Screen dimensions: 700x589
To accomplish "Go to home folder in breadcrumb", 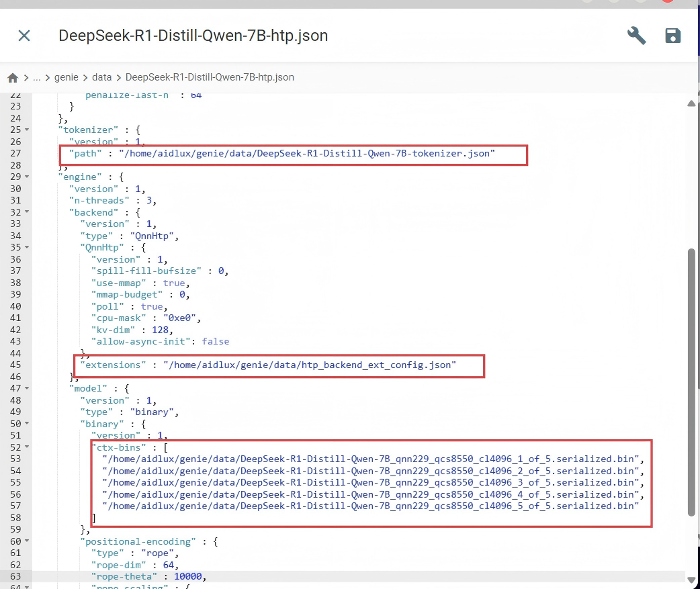I will point(13,78).
